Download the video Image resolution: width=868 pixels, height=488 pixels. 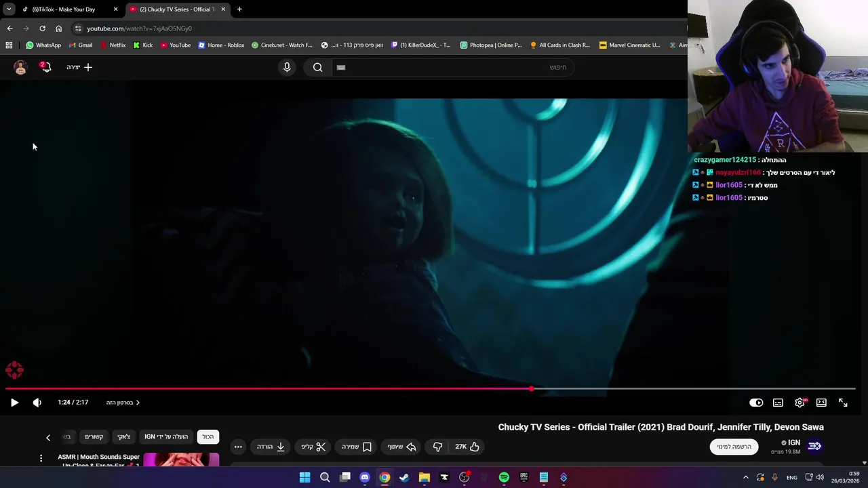pos(271,447)
